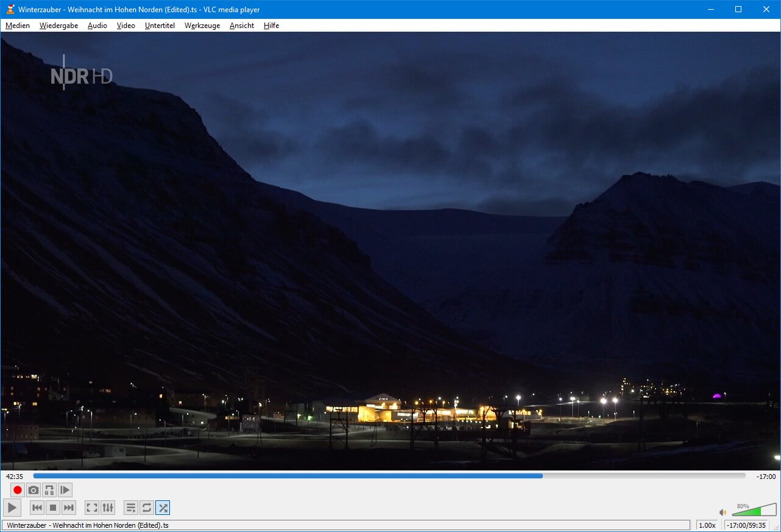The height and width of the screenshot is (532, 781).
Task: Advance frame by frame
Action: [x=65, y=490]
